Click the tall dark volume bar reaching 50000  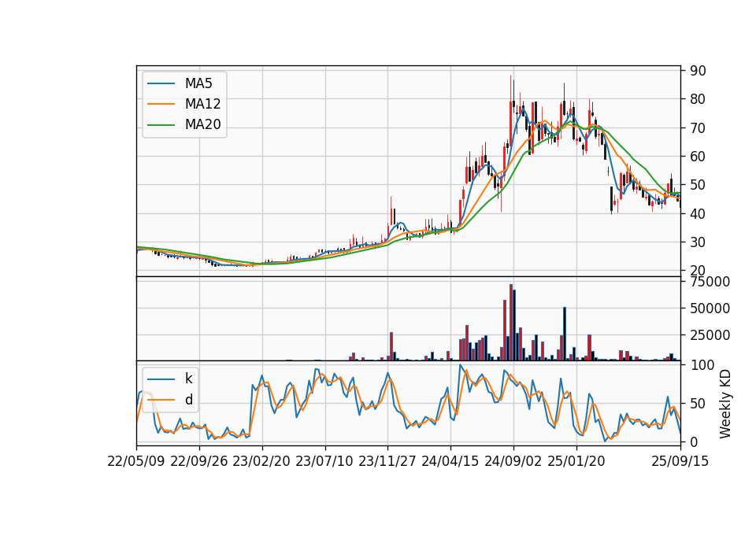click(x=565, y=334)
